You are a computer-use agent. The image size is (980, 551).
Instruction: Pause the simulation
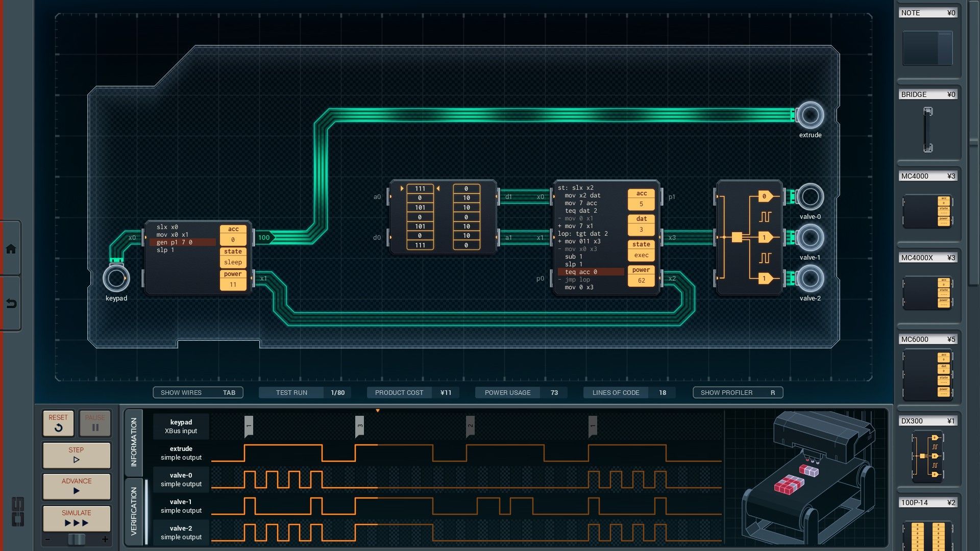coord(95,423)
